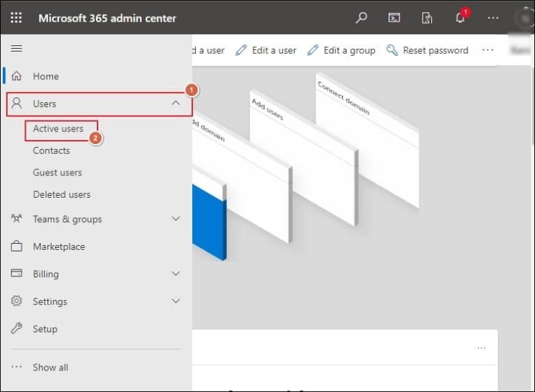Click the Setup wrench icon
Screen dimensions: 535x392
(17, 329)
